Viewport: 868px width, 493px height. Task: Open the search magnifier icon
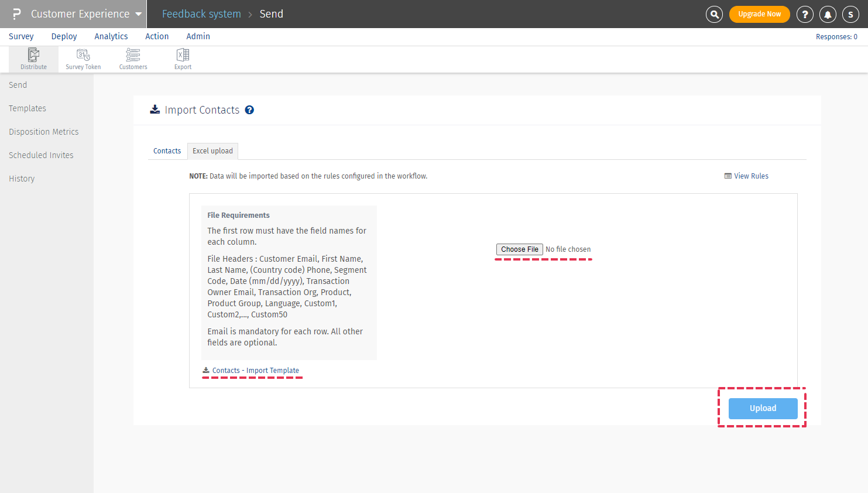click(x=714, y=14)
